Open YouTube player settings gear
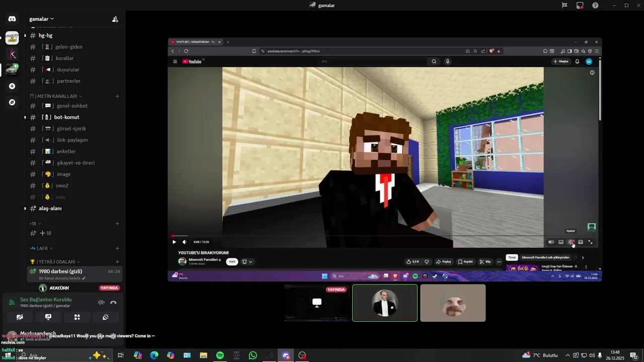 [x=571, y=242]
